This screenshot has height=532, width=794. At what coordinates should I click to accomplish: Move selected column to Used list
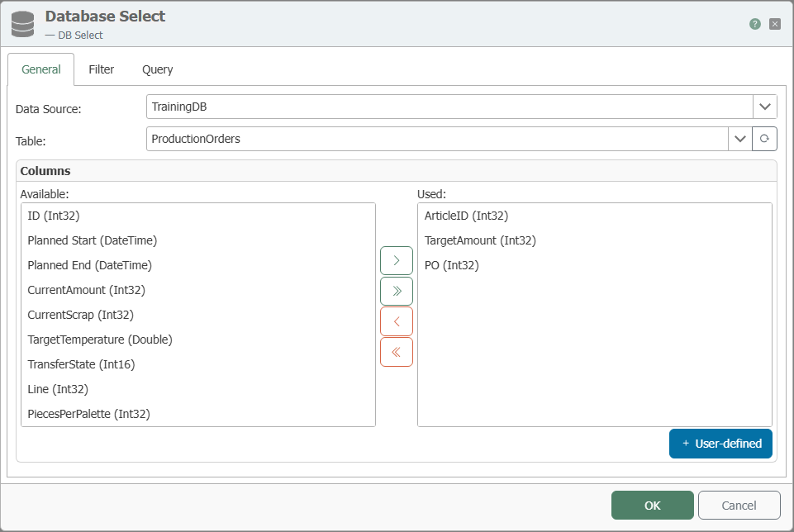pyautogui.click(x=397, y=261)
